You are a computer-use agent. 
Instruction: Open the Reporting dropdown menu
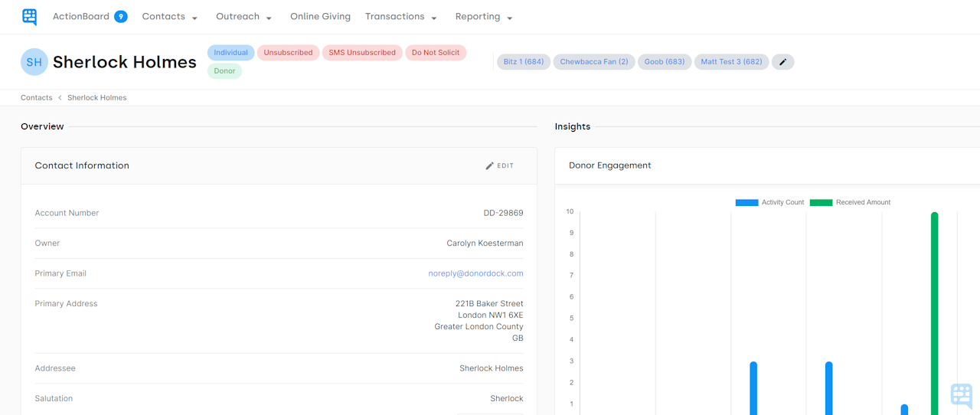tap(484, 17)
